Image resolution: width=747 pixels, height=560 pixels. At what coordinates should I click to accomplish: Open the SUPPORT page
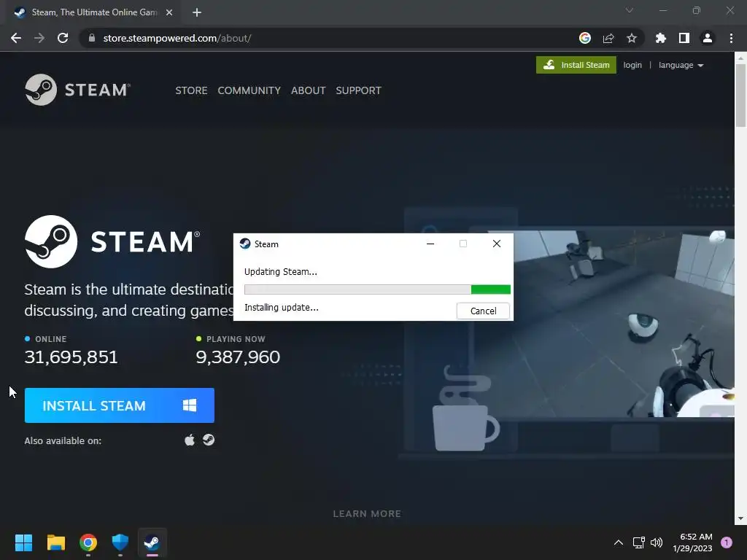coord(358,90)
